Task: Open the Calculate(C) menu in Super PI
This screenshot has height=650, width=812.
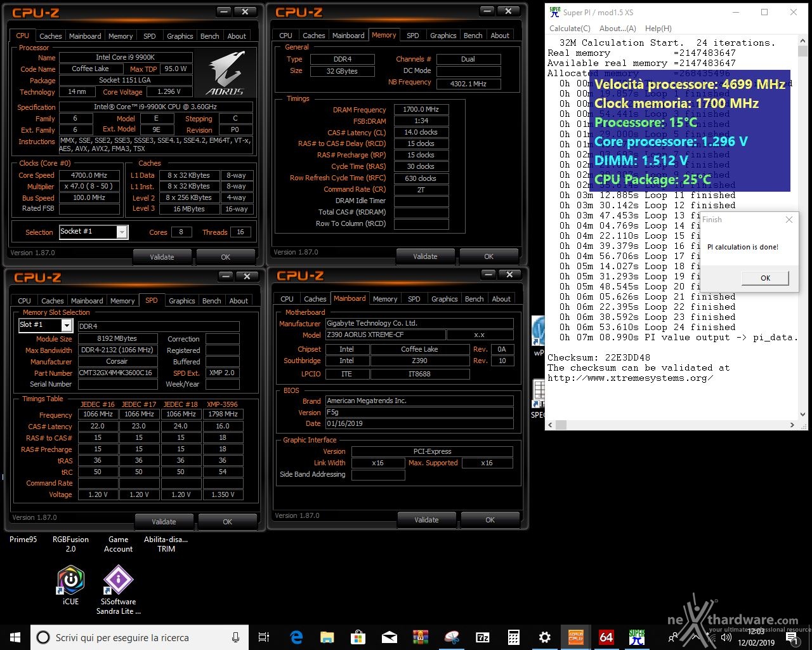Action: (x=570, y=29)
